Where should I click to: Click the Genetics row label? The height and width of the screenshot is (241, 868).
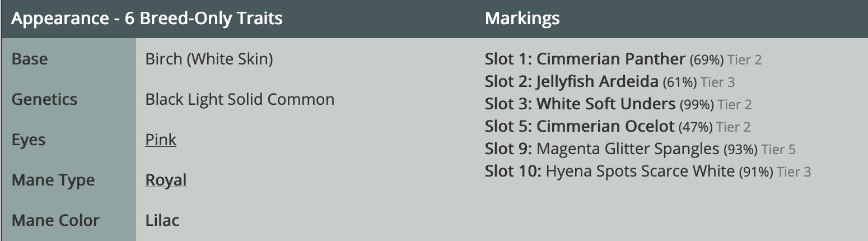tap(44, 99)
